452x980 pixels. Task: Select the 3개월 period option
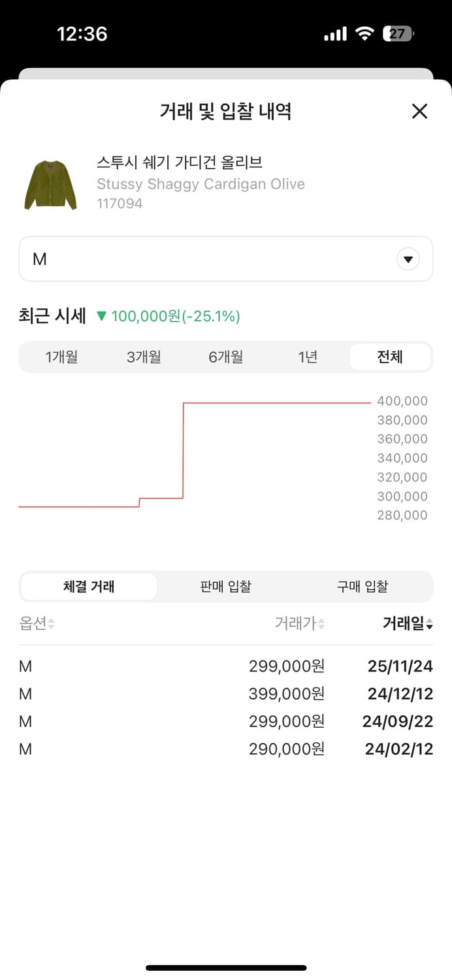point(144,357)
